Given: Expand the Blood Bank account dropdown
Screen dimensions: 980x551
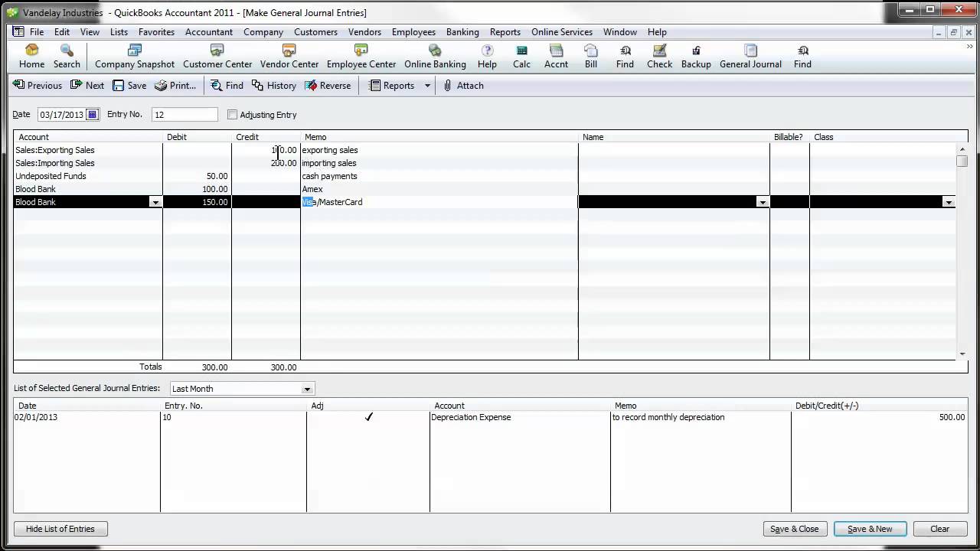Looking at the screenshot, I should pos(155,202).
